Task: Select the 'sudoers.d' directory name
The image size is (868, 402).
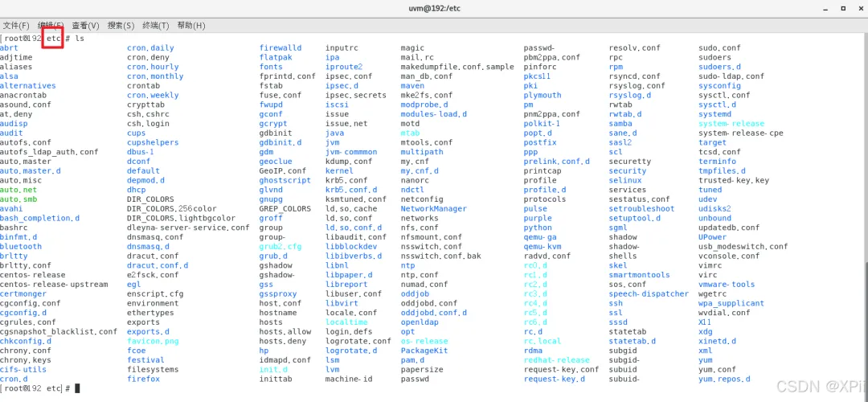Action: [719, 67]
